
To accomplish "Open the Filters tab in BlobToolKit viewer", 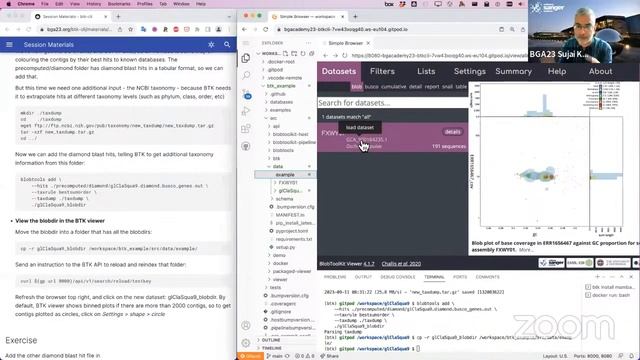I will point(382,71).
